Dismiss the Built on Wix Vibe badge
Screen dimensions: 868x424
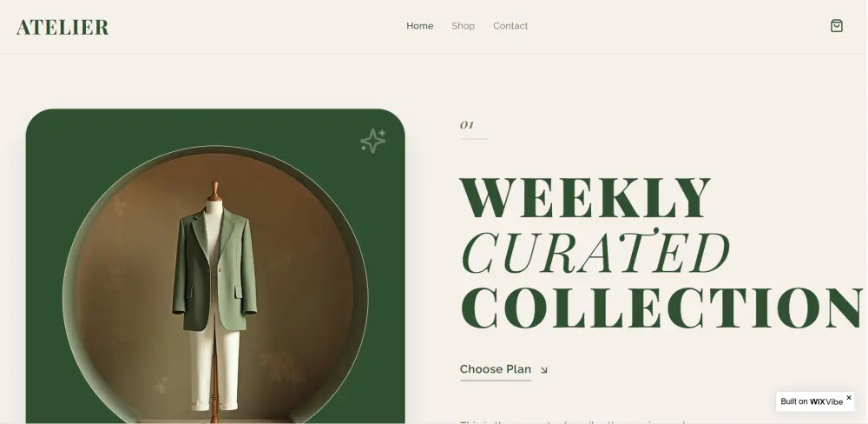pos(849,397)
